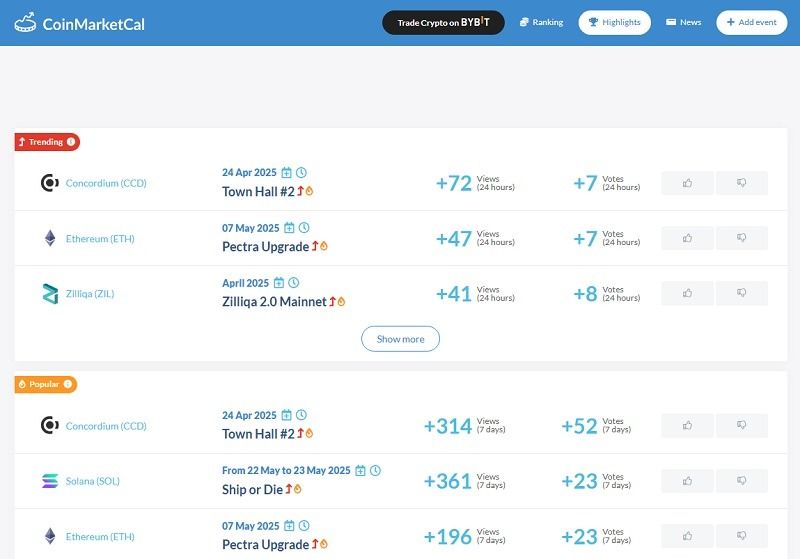Expand Trending list with Show more

point(401,339)
